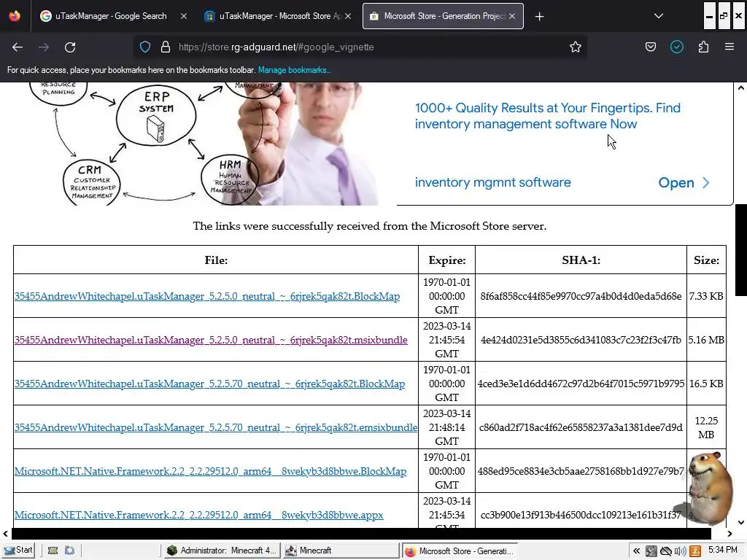Screen dimensions: 747x560
Task: Click the horizontal scrollbar right arrow
Action: (x=729, y=534)
